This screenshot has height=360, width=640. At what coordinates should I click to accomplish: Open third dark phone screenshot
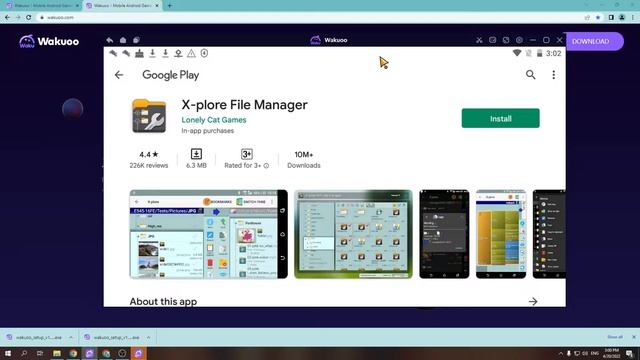click(444, 234)
